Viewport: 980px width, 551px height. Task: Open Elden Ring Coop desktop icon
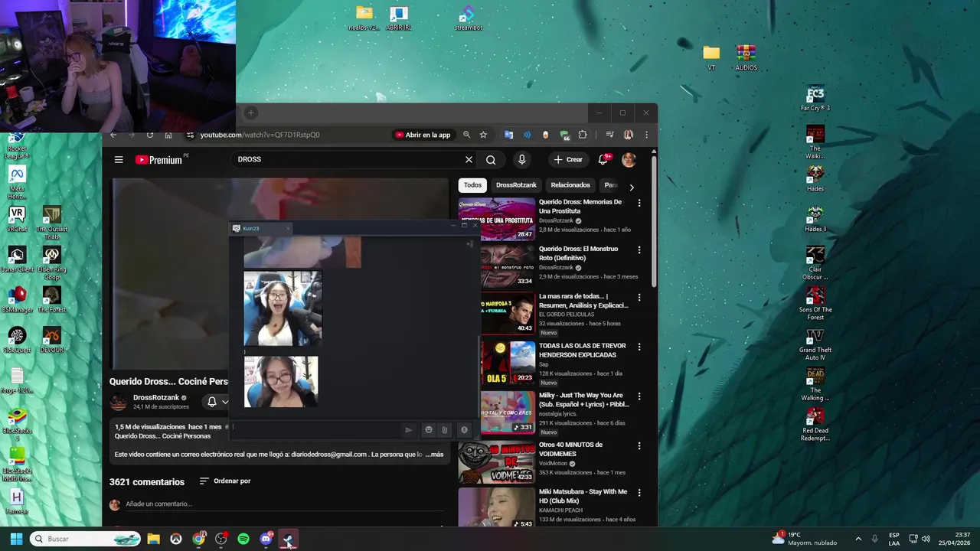tap(51, 261)
